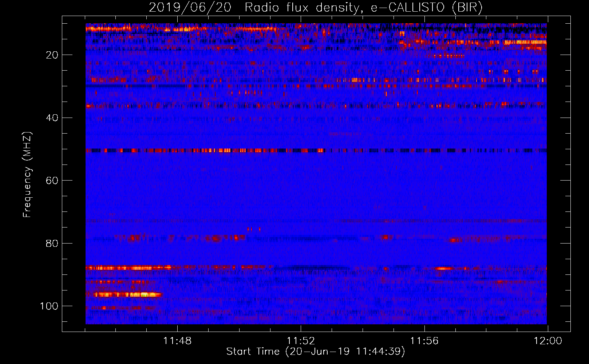Click the 20 MHz frequency tick label
Screen dimensions: 589x364
[52, 55]
